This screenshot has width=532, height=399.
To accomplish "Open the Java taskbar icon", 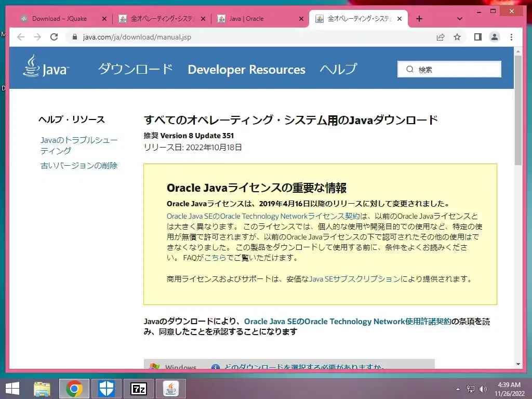I will click(170, 389).
